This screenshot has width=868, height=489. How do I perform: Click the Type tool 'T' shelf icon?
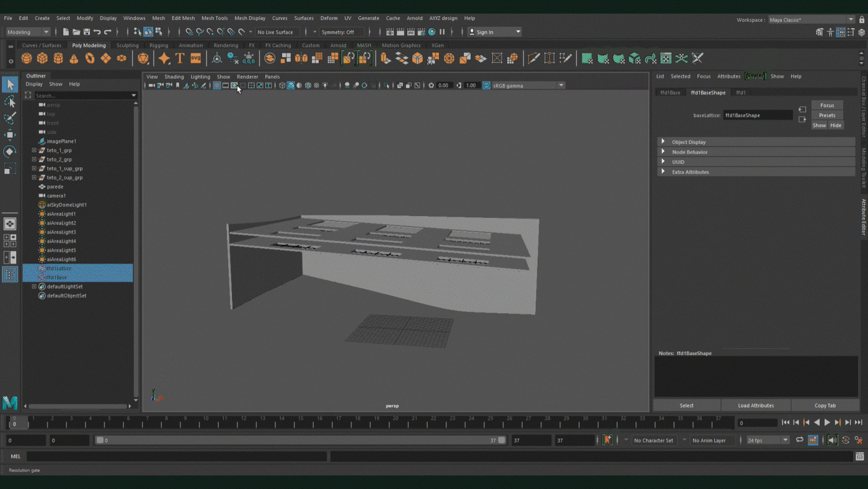click(180, 58)
